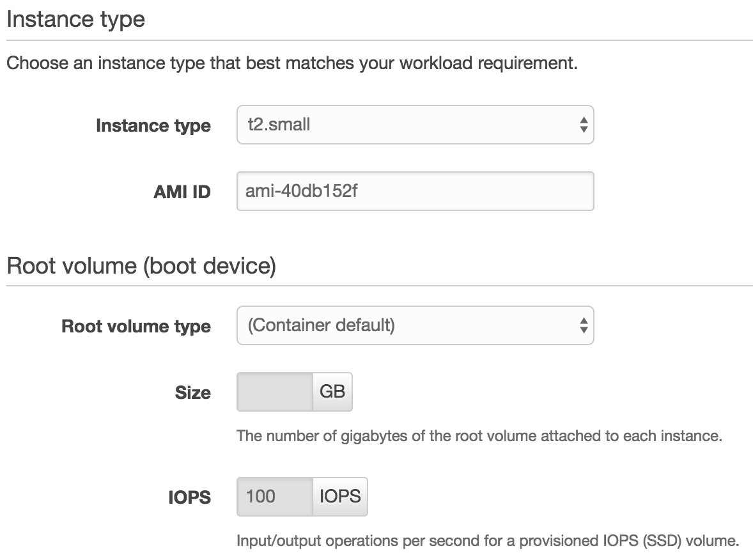Image resolution: width=753 pixels, height=560 pixels.
Task: Click the bold Instance type field label
Action: pos(153,126)
